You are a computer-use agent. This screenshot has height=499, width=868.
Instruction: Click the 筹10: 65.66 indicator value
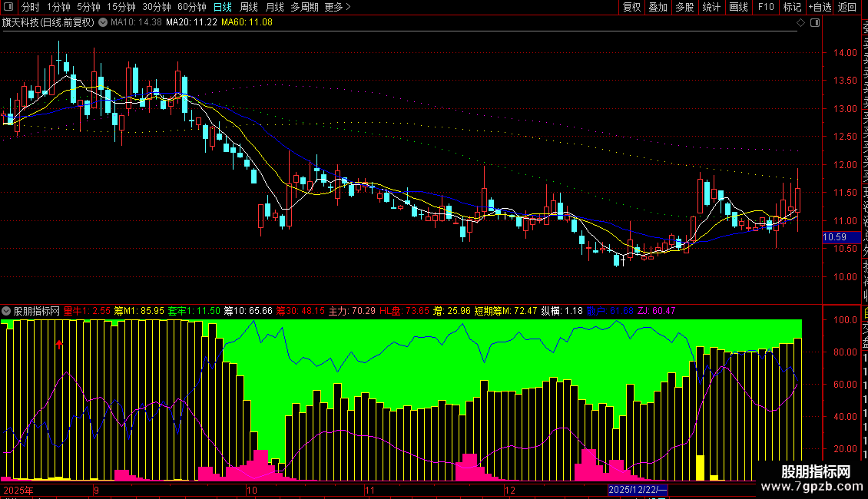pyautogui.click(x=248, y=311)
